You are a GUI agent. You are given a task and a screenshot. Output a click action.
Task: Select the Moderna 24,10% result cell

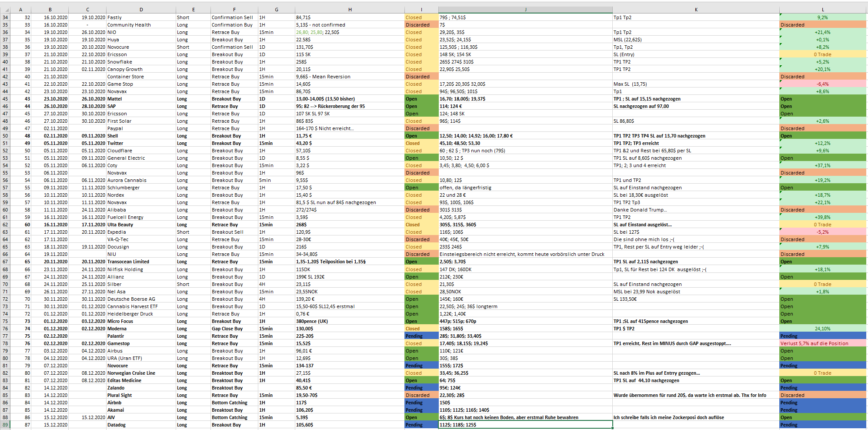click(x=822, y=329)
